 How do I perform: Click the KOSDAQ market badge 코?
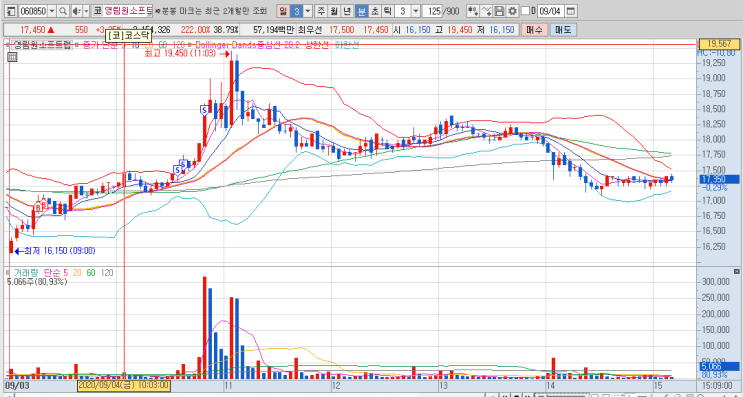coord(97,10)
